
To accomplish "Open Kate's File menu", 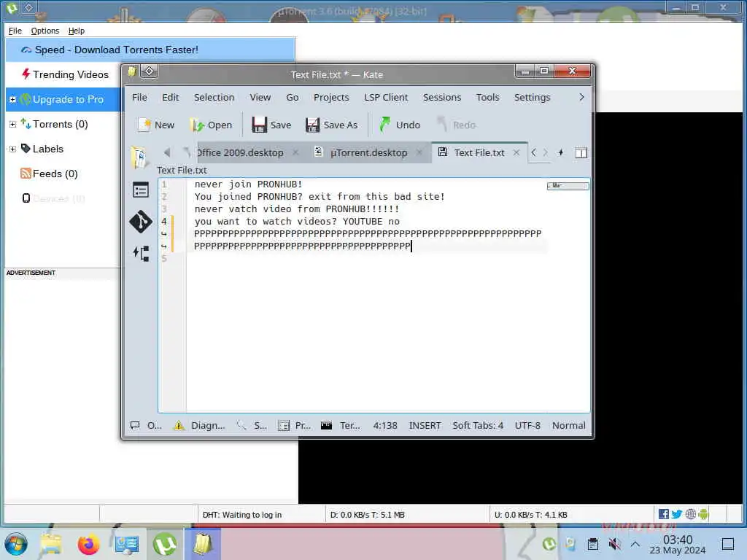I will tap(139, 97).
